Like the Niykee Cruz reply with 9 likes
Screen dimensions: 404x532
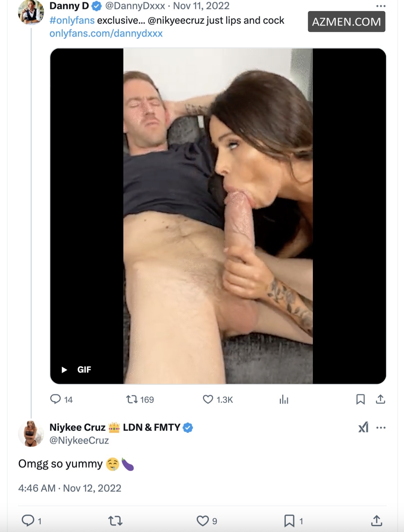[x=202, y=521]
